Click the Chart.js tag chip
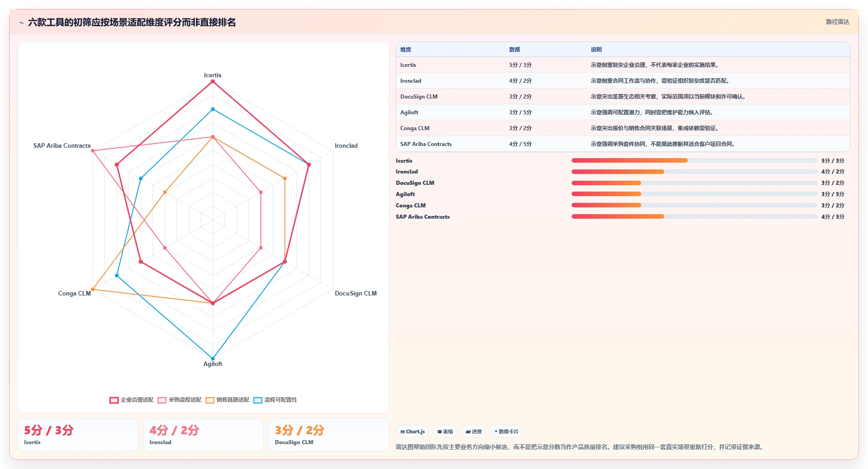The height and width of the screenshot is (469, 868). (x=413, y=431)
